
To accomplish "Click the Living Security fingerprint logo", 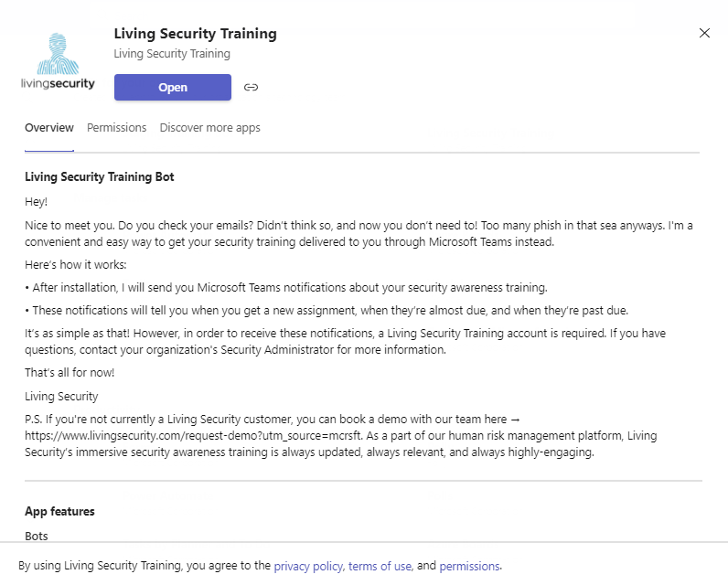I will coord(58,60).
